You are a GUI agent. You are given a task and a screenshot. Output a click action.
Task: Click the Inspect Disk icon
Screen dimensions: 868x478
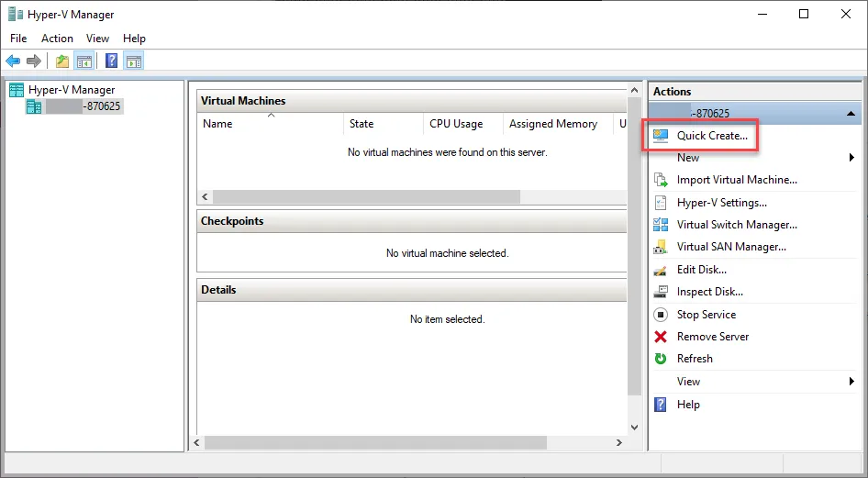[661, 292]
